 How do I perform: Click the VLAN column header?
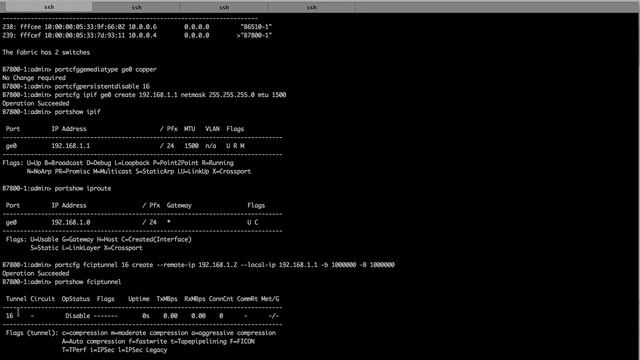[x=212, y=129]
